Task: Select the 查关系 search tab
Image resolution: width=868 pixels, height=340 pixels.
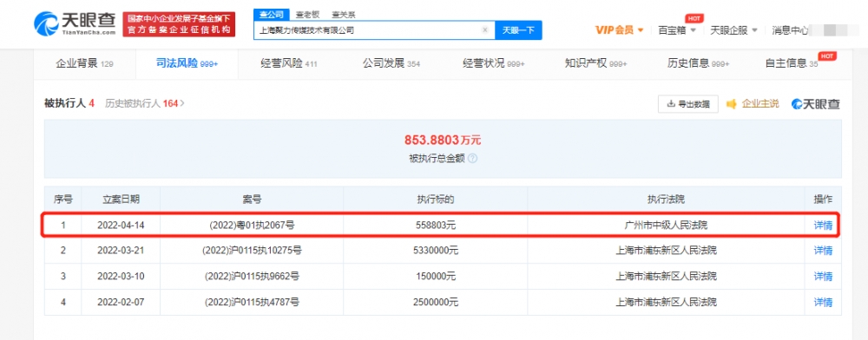Action: (343, 15)
